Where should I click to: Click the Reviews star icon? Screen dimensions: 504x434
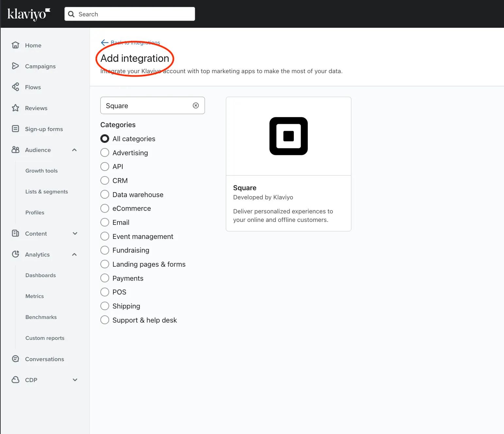click(15, 108)
